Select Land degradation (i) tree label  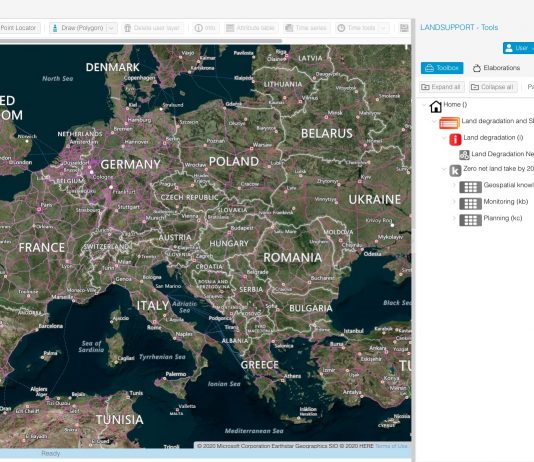(x=493, y=138)
